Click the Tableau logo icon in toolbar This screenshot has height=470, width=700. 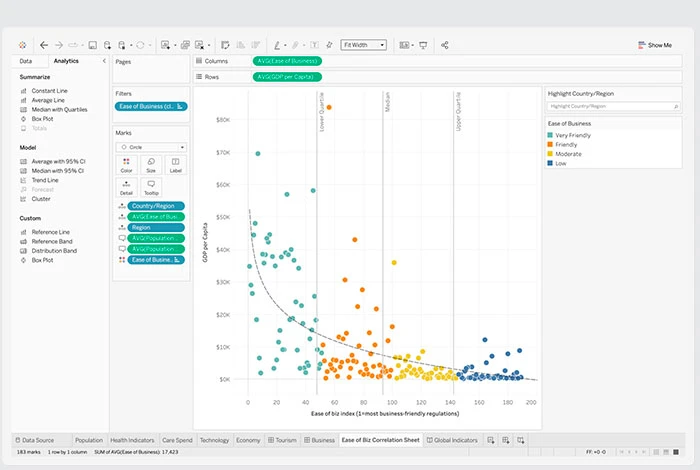(x=21, y=45)
